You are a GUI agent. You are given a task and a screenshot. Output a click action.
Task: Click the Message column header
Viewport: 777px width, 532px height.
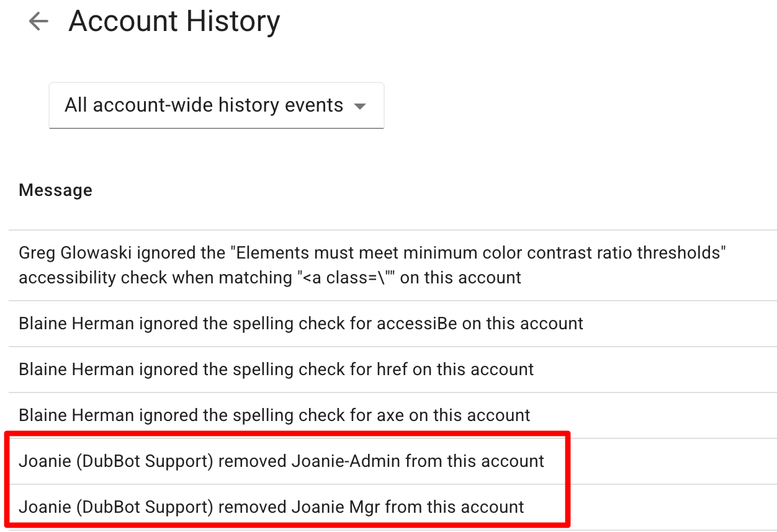tap(55, 190)
